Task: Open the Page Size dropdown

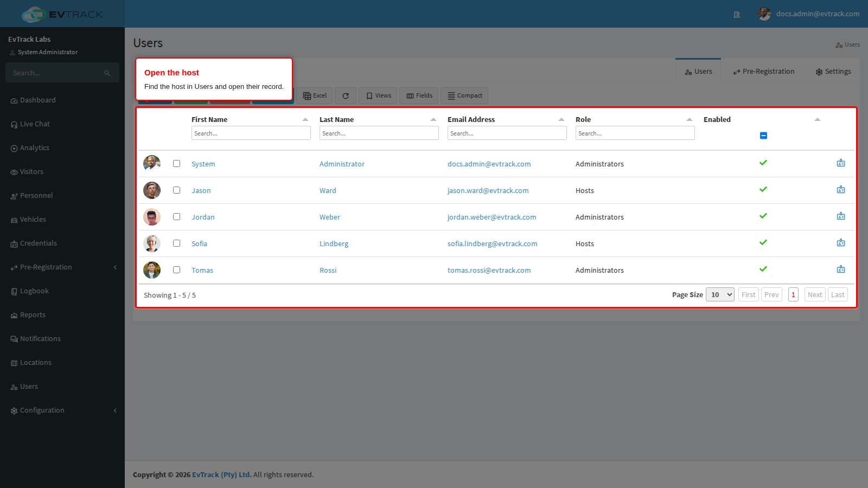Action: tap(720, 294)
